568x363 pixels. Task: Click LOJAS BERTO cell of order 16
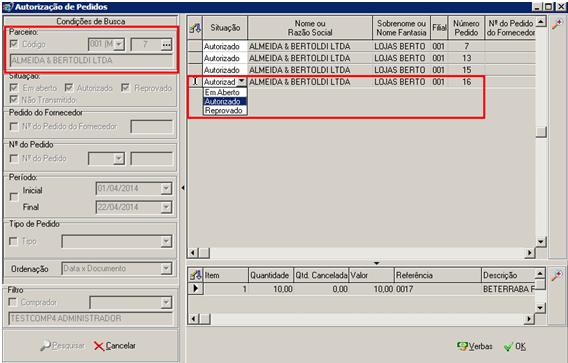(401, 82)
